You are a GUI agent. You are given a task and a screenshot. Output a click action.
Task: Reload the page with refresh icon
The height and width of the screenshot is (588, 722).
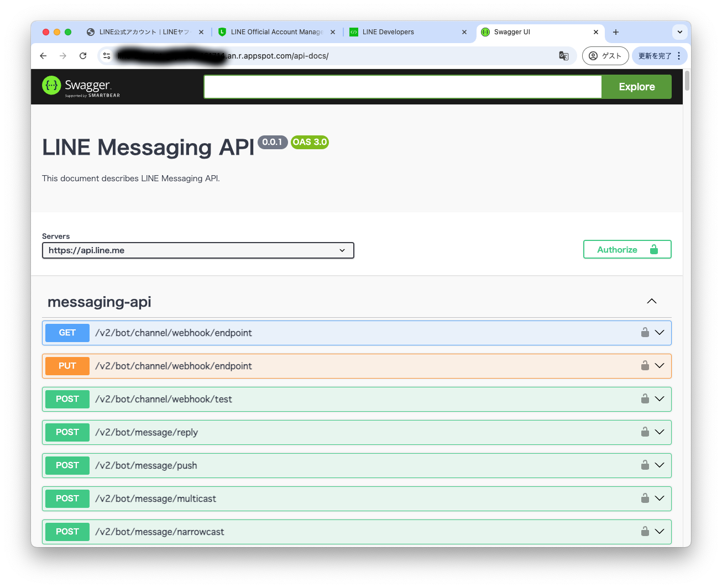tap(83, 56)
